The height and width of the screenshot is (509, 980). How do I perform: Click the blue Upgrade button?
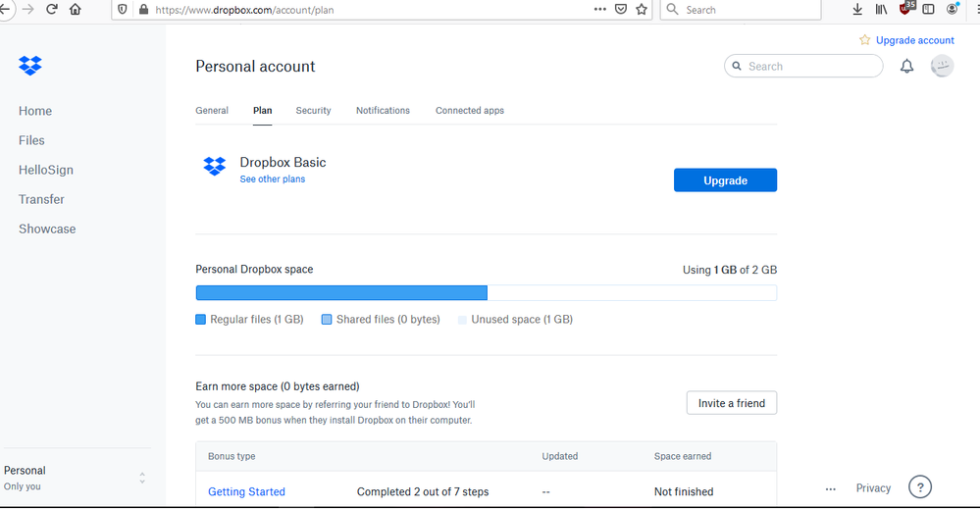(x=725, y=180)
